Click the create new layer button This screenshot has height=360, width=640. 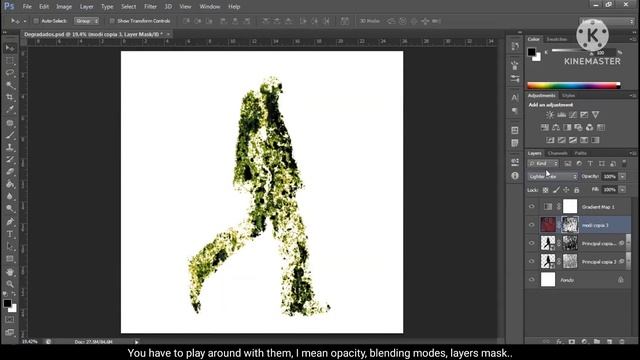pyautogui.click(x=609, y=342)
